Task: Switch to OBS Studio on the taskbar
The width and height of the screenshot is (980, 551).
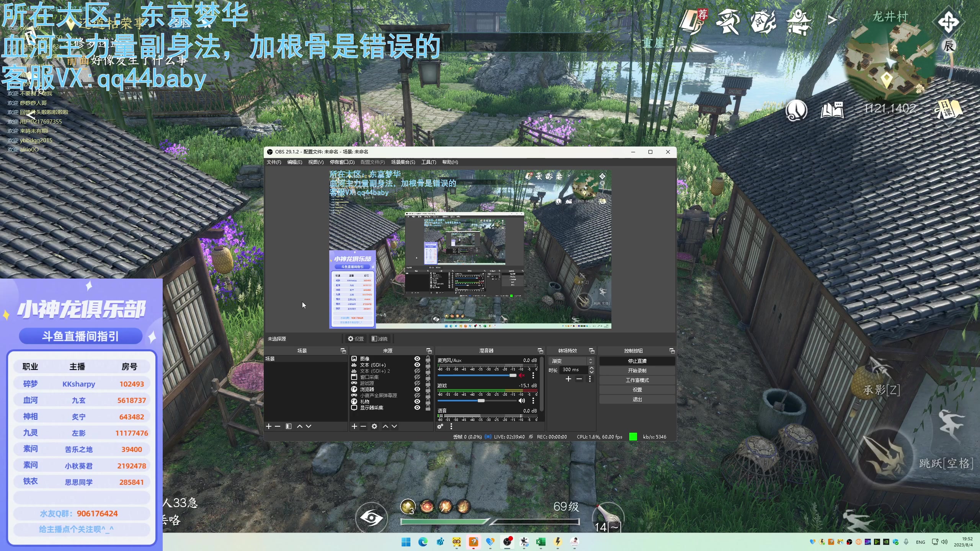Action: (x=507, y=542)
